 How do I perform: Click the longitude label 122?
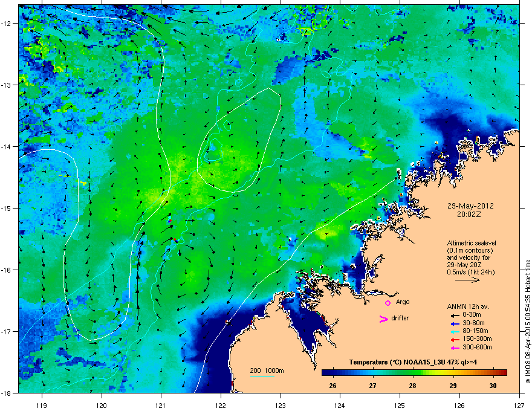coord(221,405)
